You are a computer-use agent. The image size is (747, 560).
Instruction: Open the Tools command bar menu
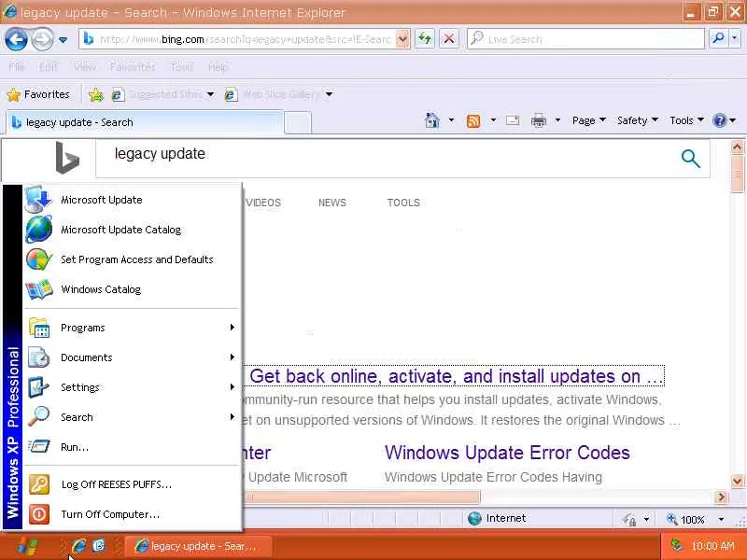click(x=686, y=120)
